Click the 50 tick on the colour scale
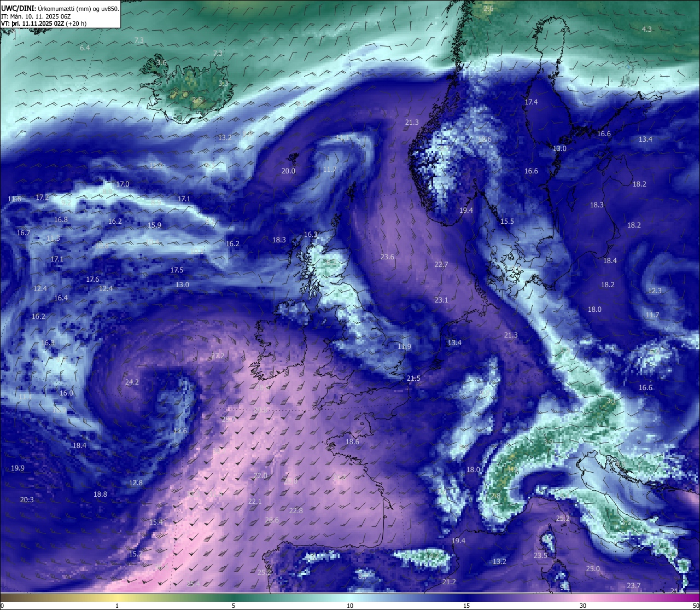Image resolution: width=700 pixels, height=610 pixels. point(696,606)
